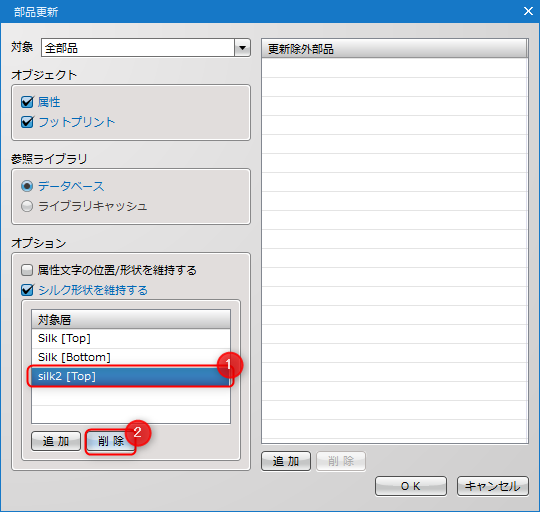Click 追加 button under 対象層 list
The image size is (540, 512).
point(56,441)
